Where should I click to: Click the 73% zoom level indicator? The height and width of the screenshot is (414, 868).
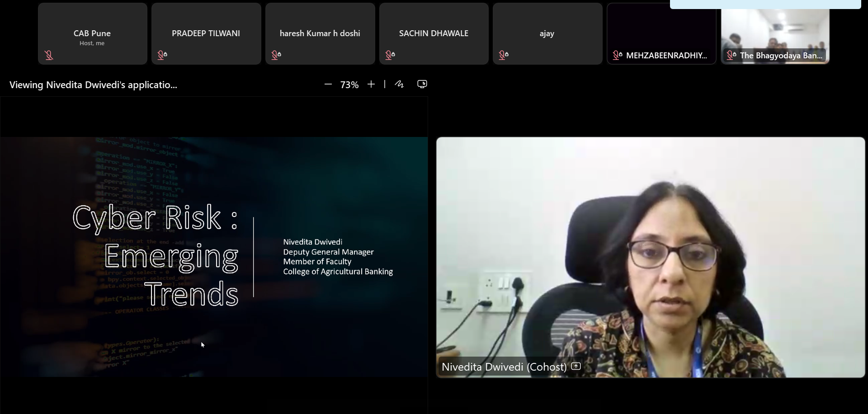click(349, 85)
